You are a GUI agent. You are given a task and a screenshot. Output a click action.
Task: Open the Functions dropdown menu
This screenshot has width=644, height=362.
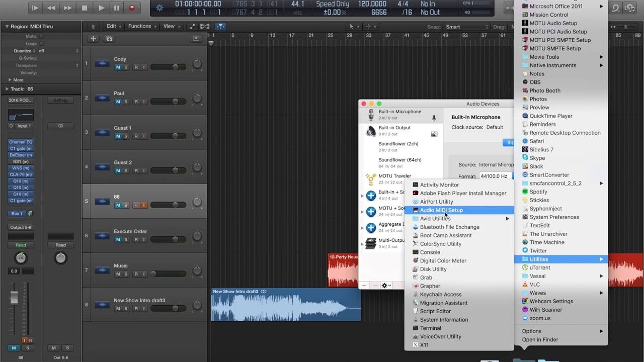142,27
